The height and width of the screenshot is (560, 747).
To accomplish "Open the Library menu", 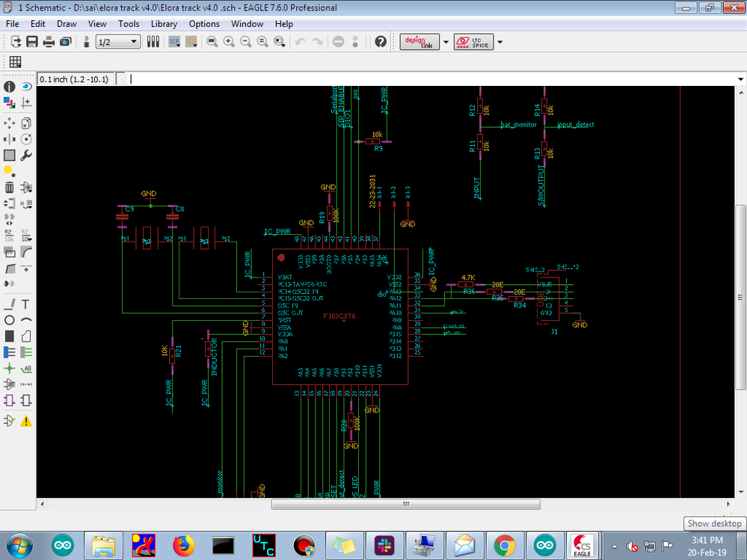I will 164,24.
